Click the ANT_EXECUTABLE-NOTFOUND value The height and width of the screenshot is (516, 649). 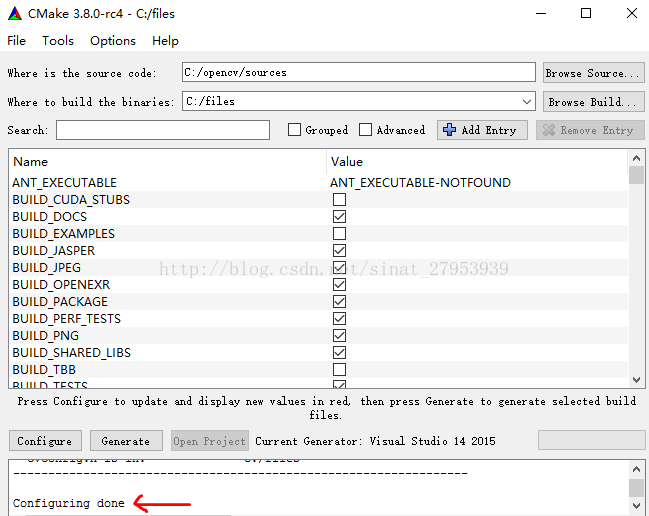(420, 182)
